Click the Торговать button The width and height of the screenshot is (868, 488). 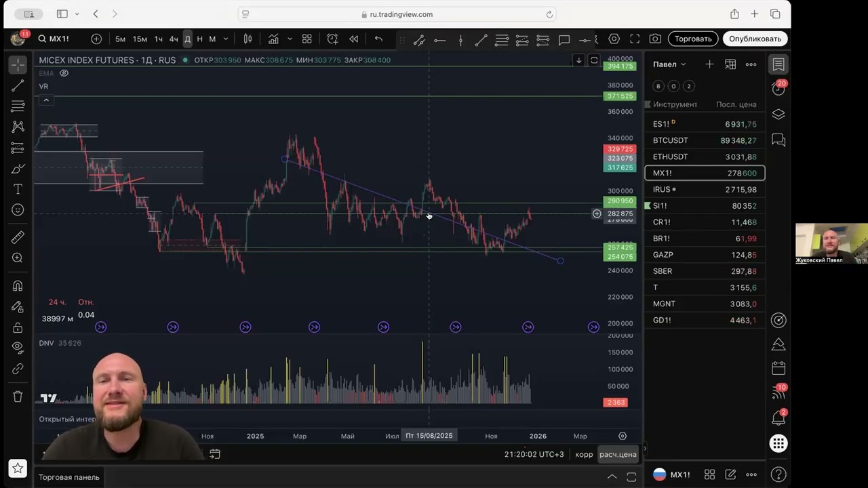(x=693, y=39)
